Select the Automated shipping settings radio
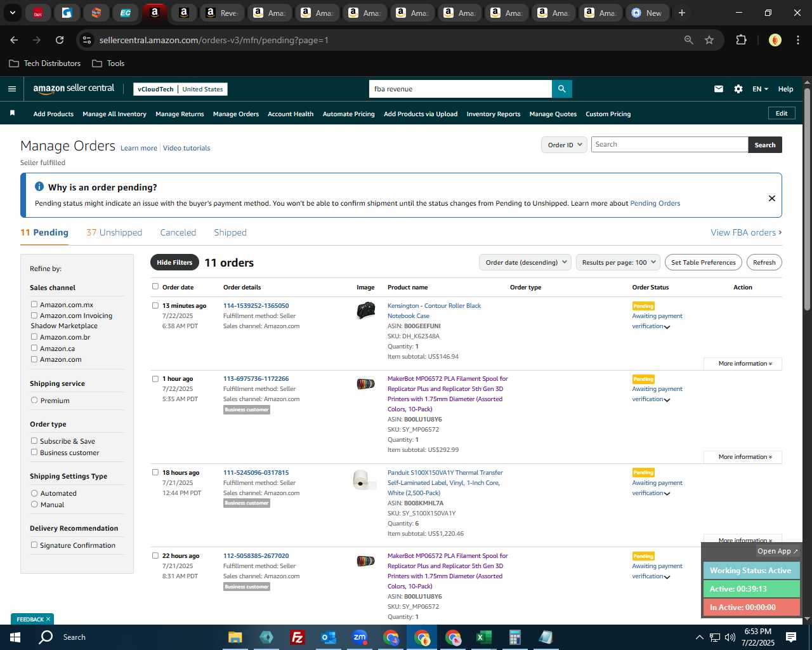Screen dimensions: 812x650 point(34,493)
